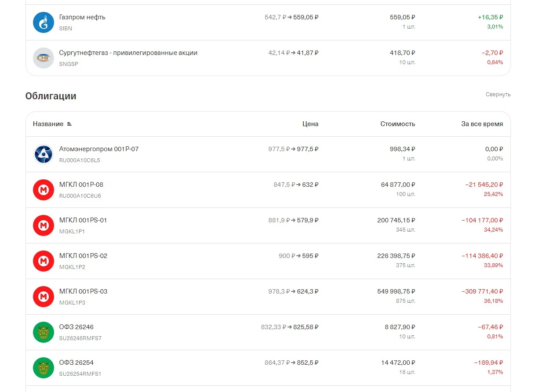This screenshot has height=392, width=535.
Task: Open the Газпром нефть stock name
Action: tap(82, 17)
